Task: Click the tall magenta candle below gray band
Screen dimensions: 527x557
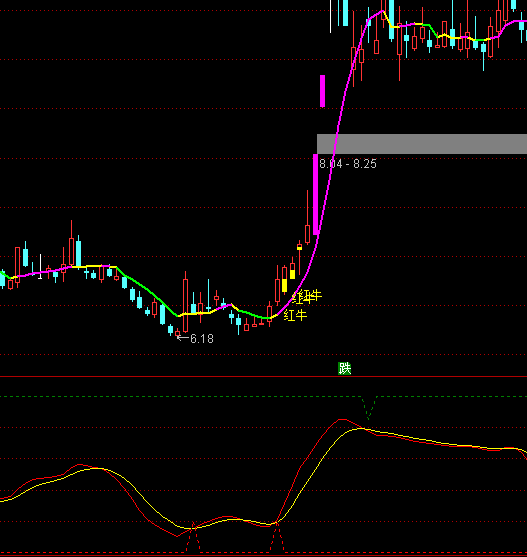Action: coord(315,194)
